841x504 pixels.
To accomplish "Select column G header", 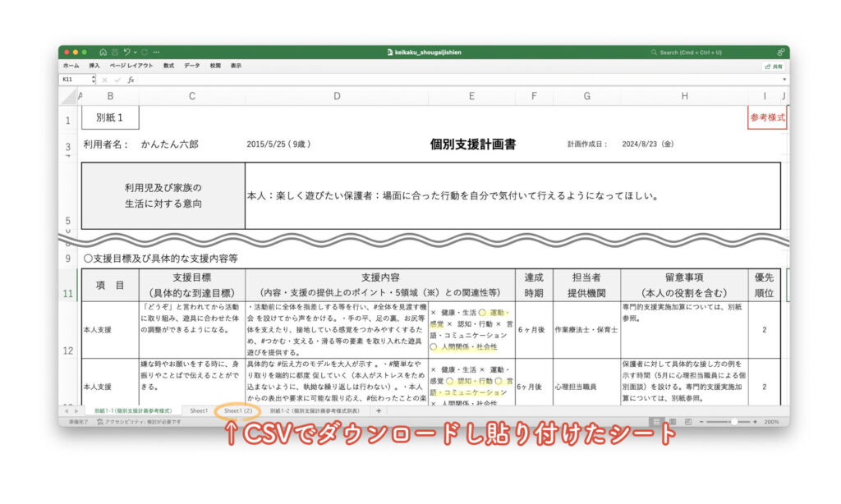I will (586, 96).
